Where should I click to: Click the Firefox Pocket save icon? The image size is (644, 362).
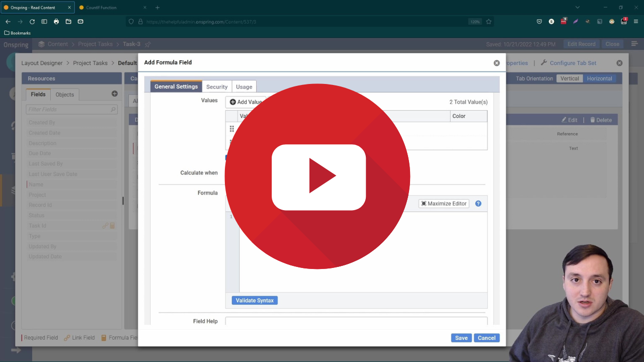[539, 21]
